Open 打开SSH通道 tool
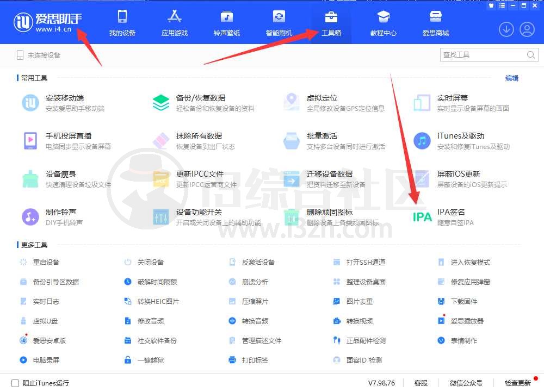The image size is (544, 392). click(359, 263)
